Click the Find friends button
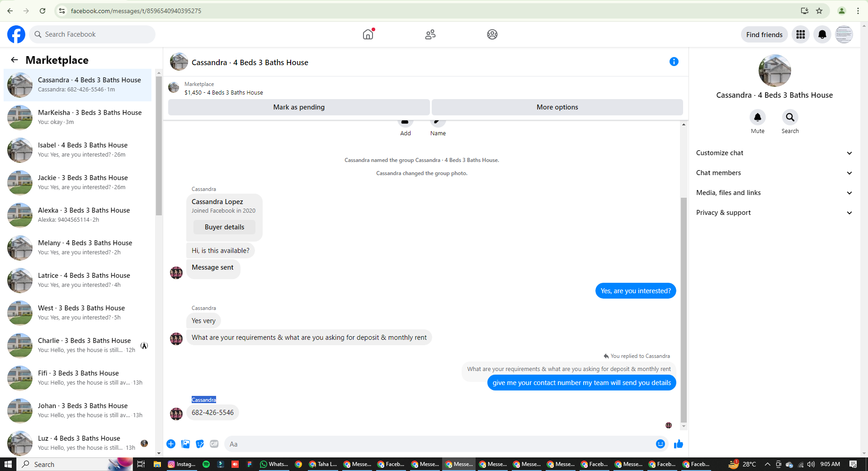 764,34
